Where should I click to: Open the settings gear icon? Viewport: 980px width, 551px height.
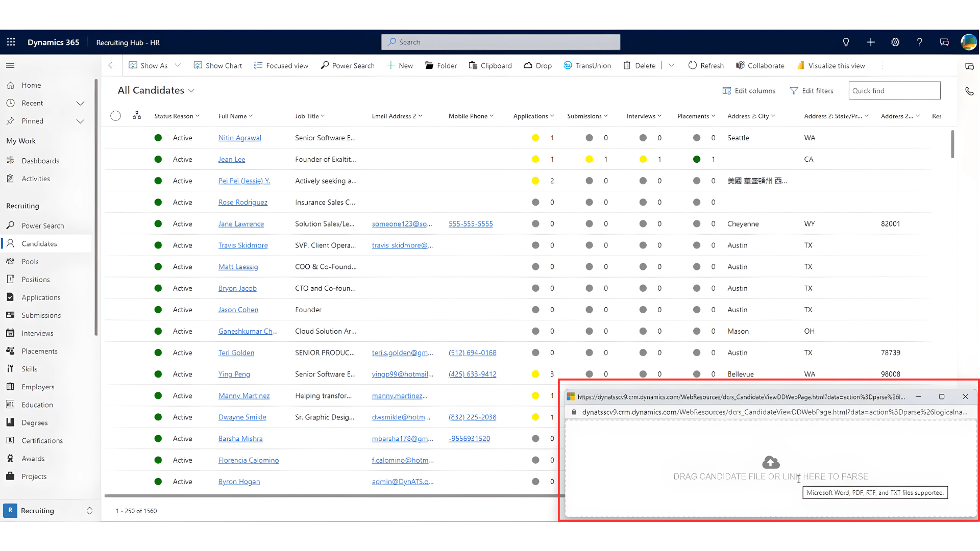[895, 42]
